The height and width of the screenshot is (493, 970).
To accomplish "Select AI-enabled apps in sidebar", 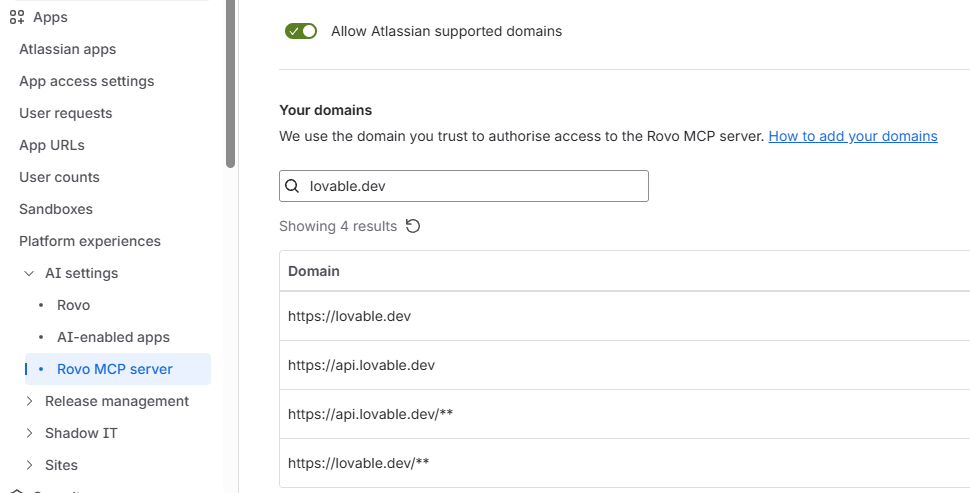I will click(113, 337).
